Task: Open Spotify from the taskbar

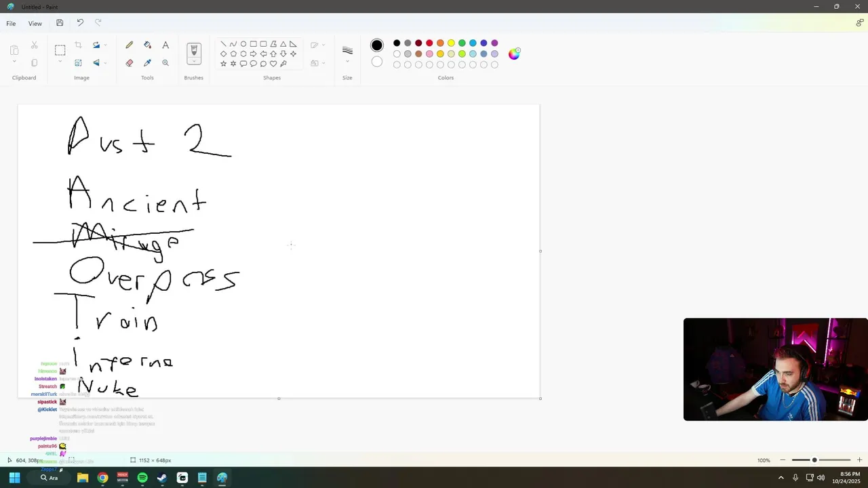Action: tap(142, 478)
